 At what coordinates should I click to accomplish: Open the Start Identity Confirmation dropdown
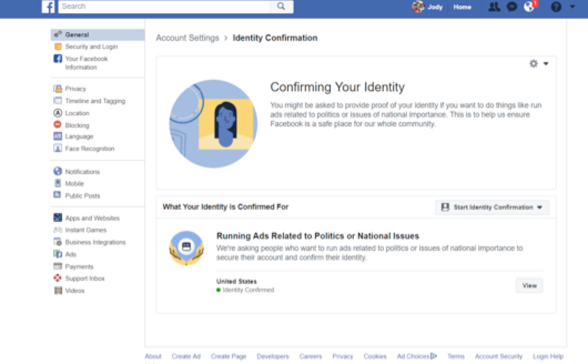coord(492,207)
